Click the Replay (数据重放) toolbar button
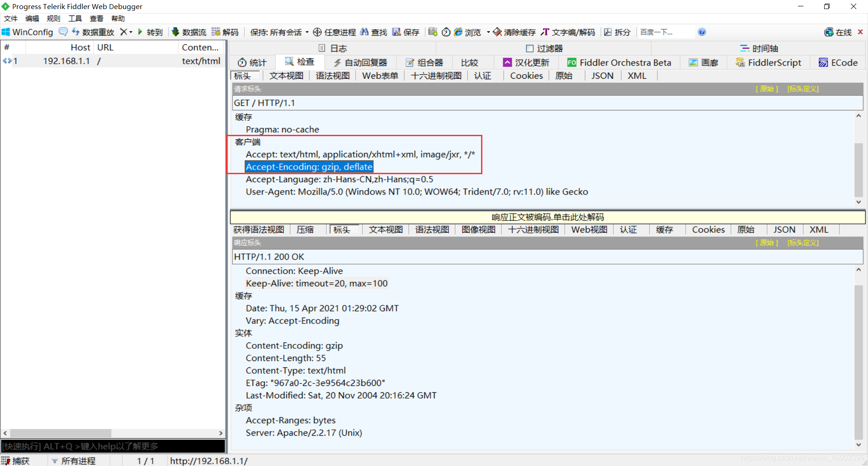 (93, 32)
